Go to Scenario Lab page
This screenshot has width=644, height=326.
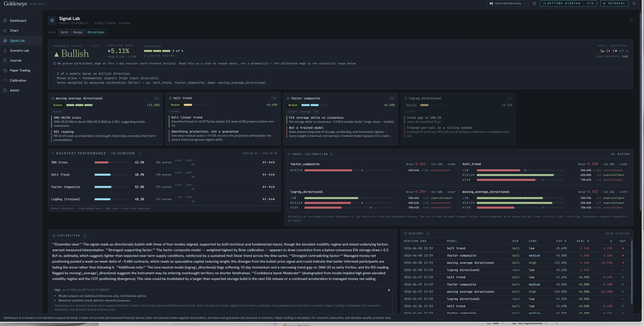21,51
